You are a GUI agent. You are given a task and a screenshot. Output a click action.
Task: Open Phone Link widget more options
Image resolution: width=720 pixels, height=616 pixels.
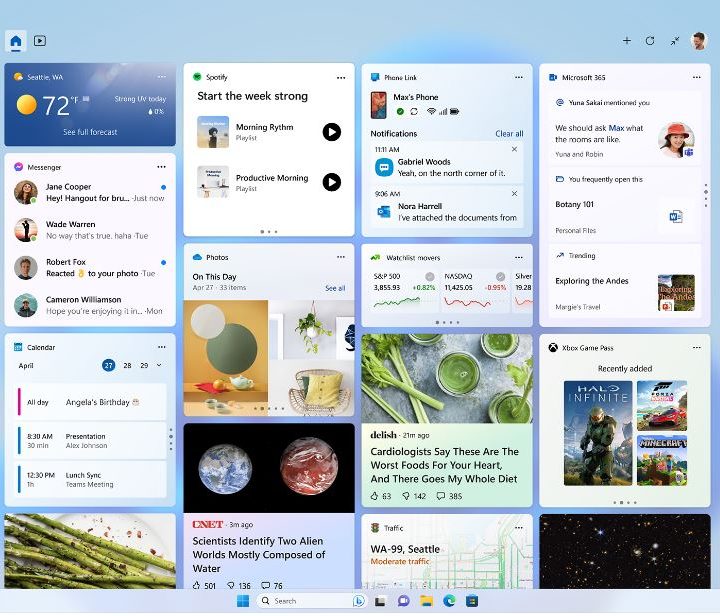[x=518, y=77]
